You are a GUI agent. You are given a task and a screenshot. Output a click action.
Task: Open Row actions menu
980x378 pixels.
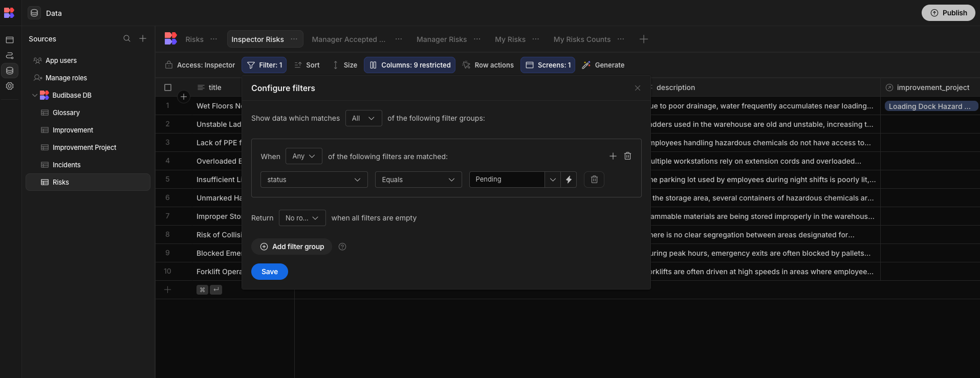coord(488,65)
